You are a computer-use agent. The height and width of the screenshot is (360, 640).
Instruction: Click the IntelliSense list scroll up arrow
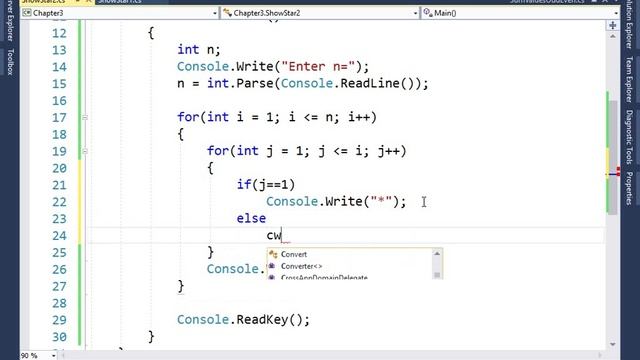(x=437, y=254)
